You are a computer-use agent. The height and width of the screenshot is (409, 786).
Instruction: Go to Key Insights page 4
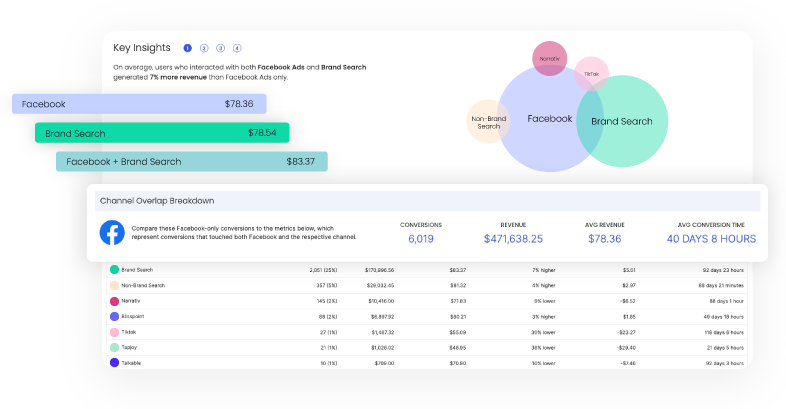pos(237,48)
